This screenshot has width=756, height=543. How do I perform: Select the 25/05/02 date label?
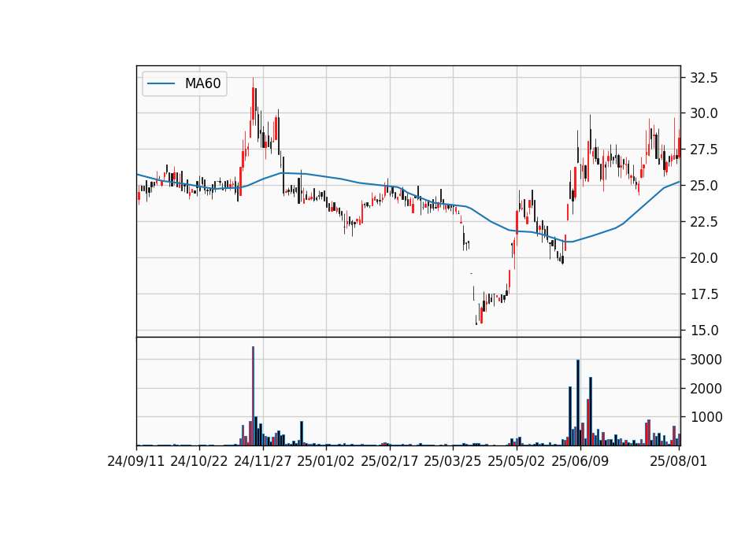517,461
